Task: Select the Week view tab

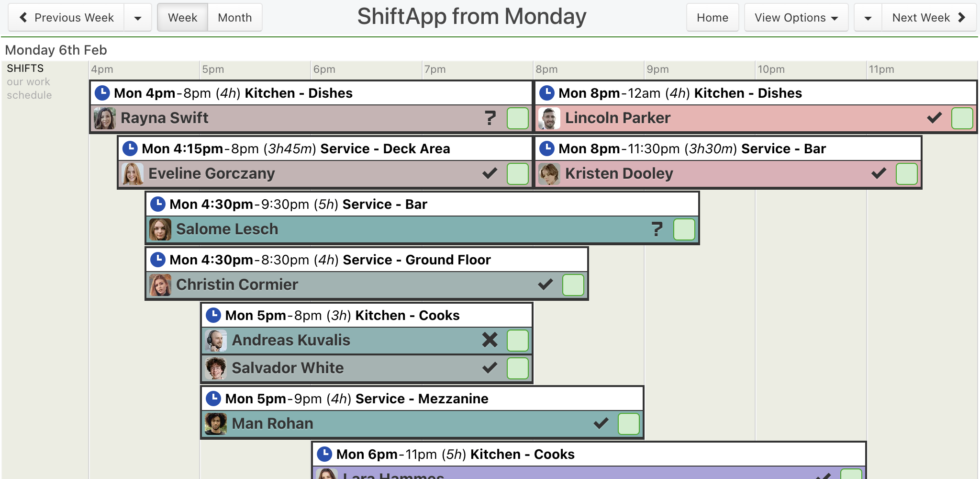Action: tap(183, 18)
